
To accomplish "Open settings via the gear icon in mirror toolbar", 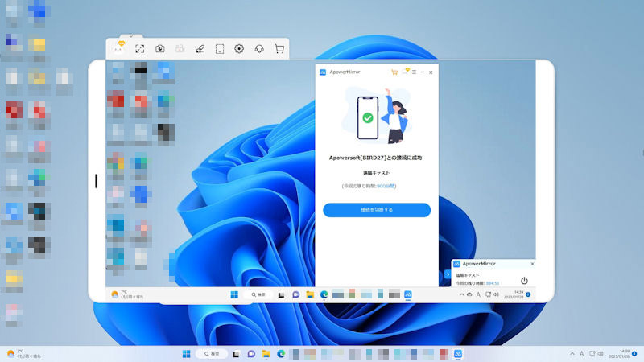I will click(239, 49).
